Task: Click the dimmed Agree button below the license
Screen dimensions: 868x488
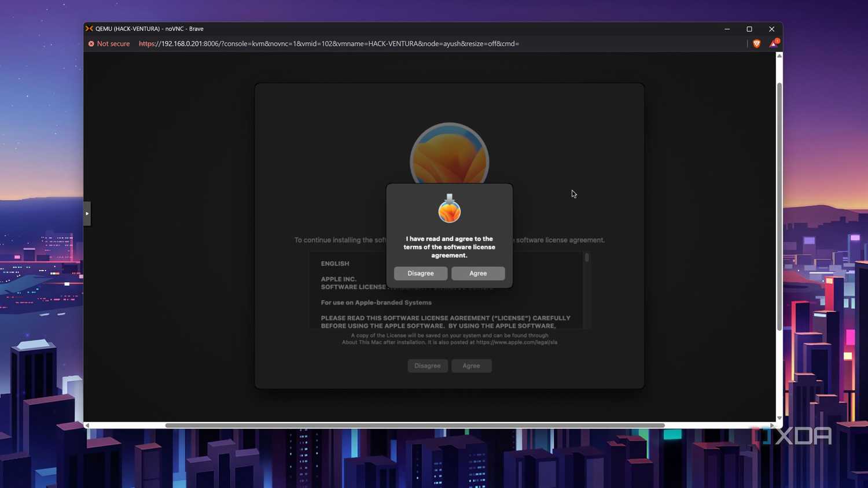Action: [471, 366]
